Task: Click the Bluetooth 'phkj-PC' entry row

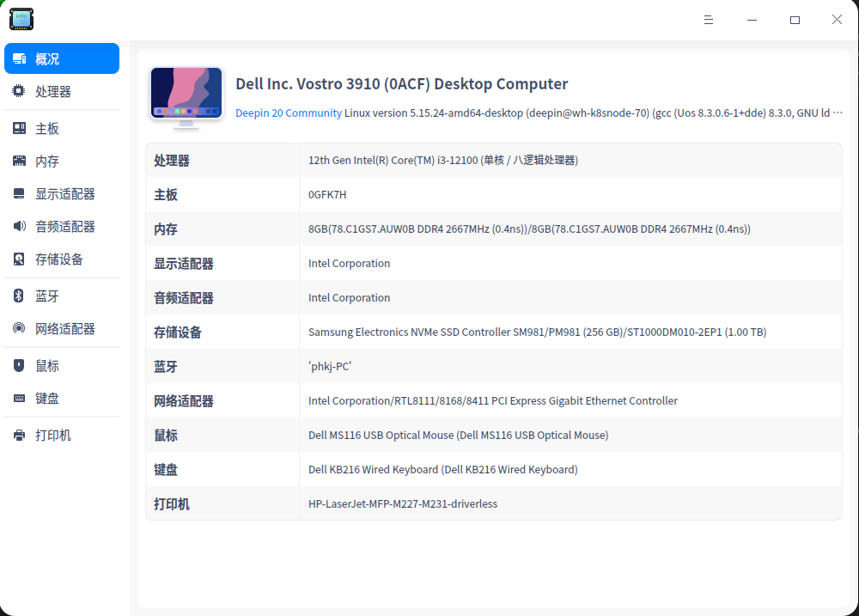Action: tap(494, 366)
